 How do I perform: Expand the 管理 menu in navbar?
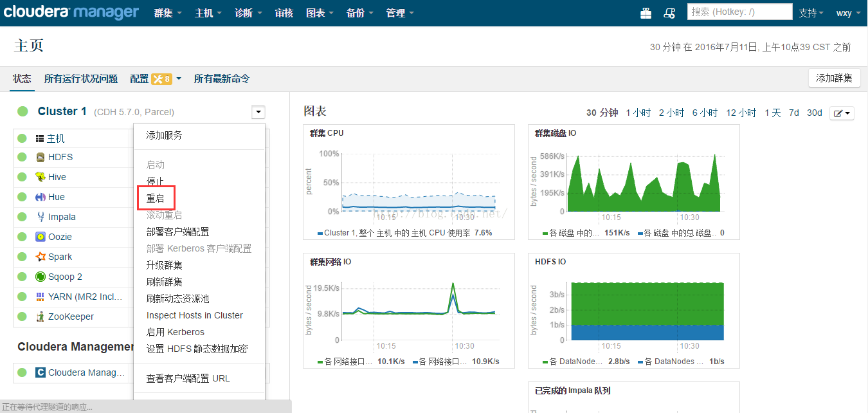point(400,13)
